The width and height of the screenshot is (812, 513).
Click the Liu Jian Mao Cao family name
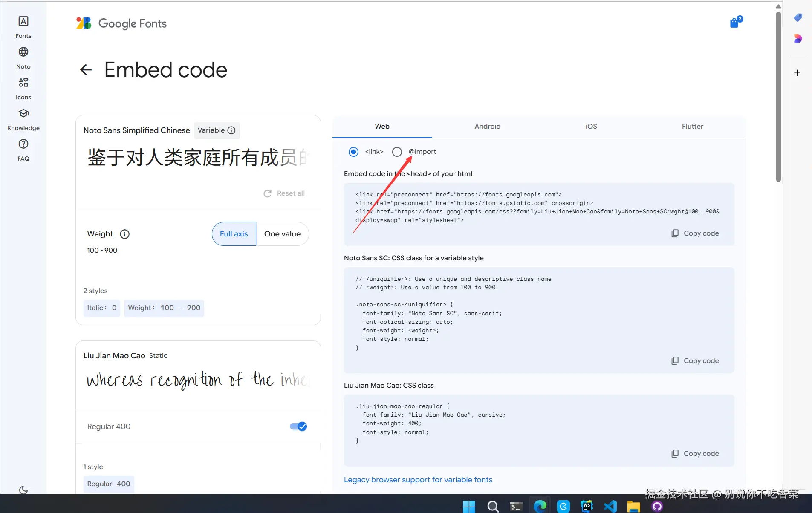[114, 356]
